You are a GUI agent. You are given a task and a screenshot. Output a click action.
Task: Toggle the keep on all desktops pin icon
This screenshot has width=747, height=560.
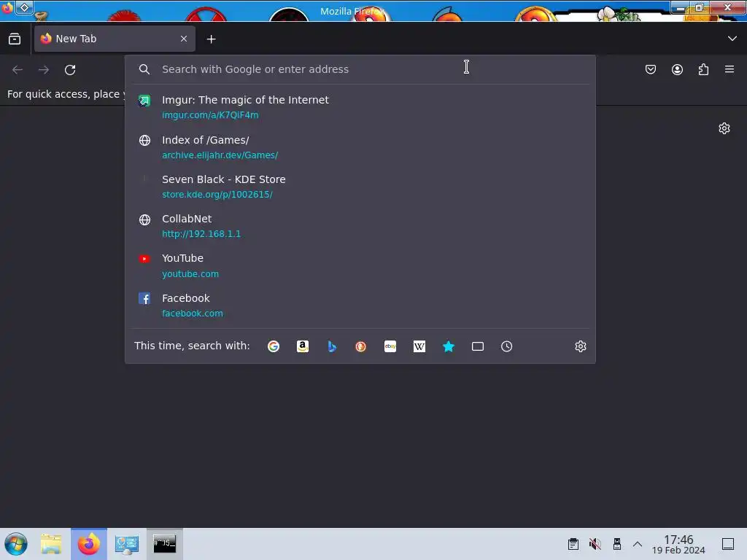24,7
